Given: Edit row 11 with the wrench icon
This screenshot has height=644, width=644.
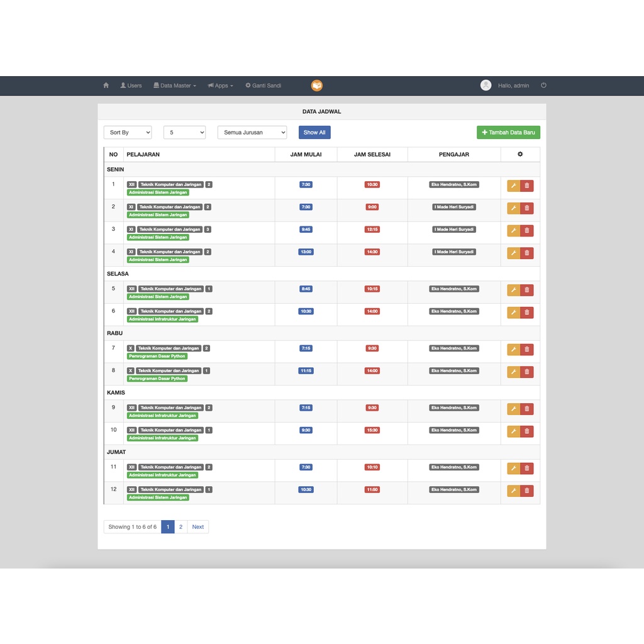Looking at the screenshot, I should (x=513, y=469).
